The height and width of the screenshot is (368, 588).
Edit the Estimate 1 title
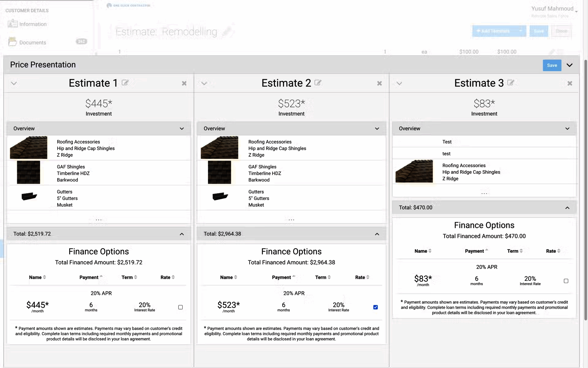125,83
